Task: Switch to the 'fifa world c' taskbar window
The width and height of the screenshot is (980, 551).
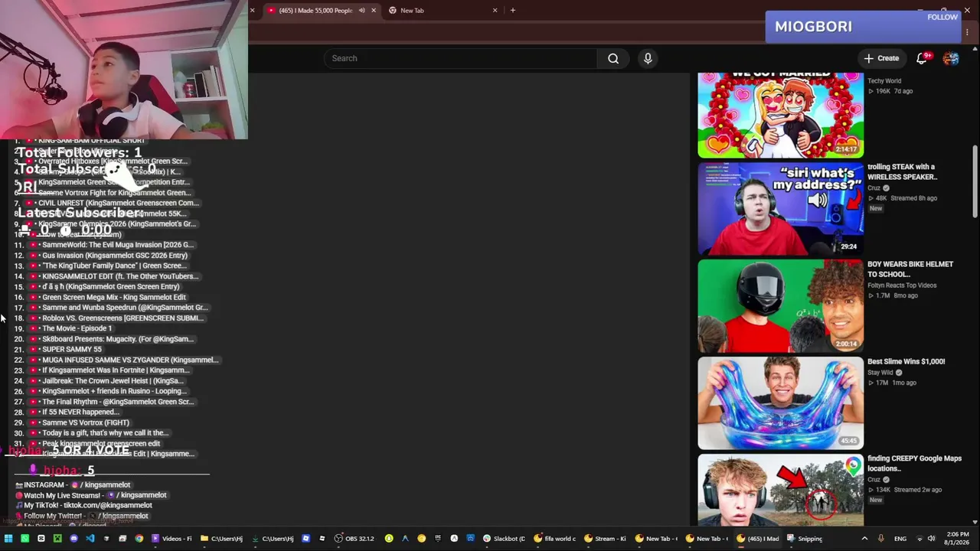Action: [554, 539]
